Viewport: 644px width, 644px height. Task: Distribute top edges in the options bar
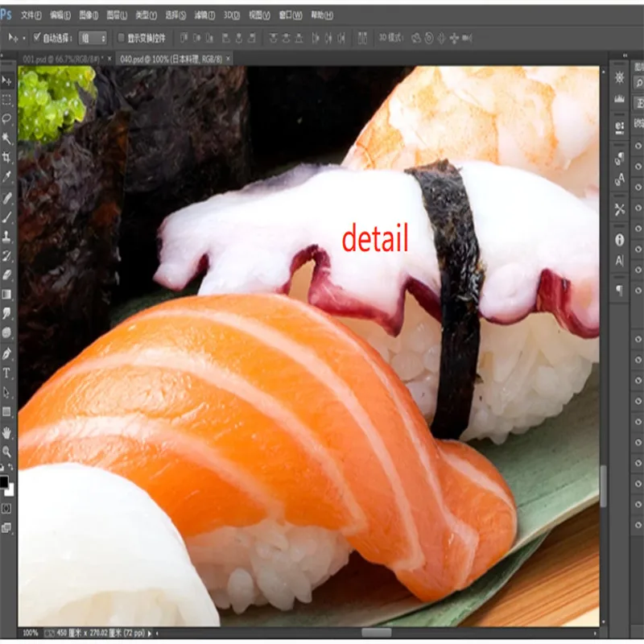tap(273, 38)
